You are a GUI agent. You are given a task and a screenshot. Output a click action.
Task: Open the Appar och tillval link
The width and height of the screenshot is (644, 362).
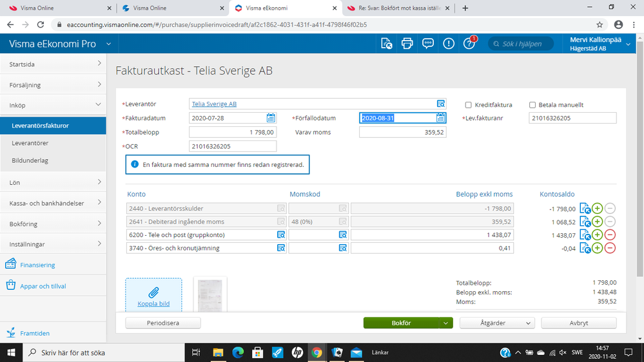tap(43, 286)
